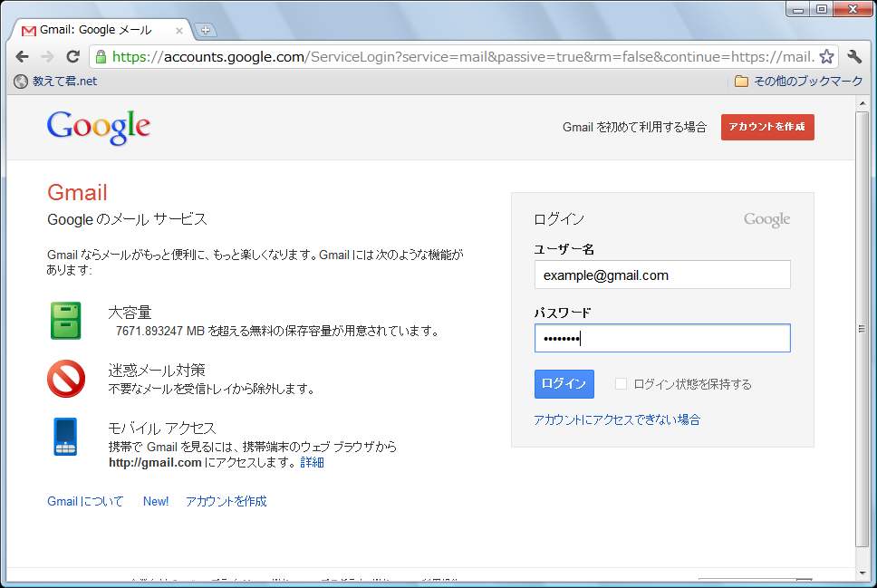Select the Gmail: Google メール tab
The height and width of the screenshot is (588, 877).
tap(101, 30)
